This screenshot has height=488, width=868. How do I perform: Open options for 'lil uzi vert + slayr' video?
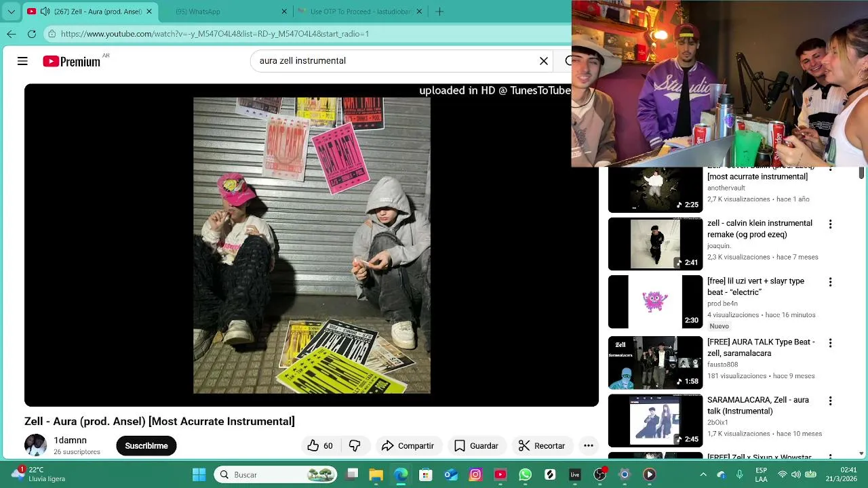(x=830, y=282)
